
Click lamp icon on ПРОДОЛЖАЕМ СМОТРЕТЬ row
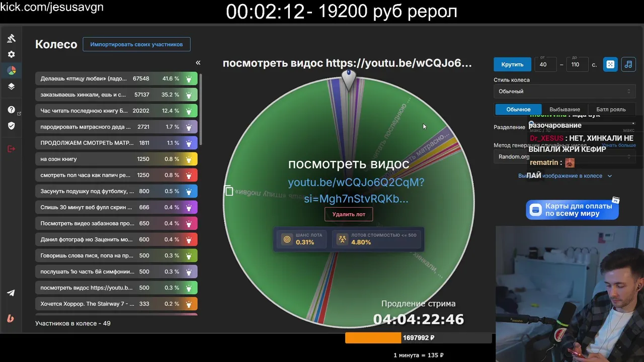click(x=189, y=143)
